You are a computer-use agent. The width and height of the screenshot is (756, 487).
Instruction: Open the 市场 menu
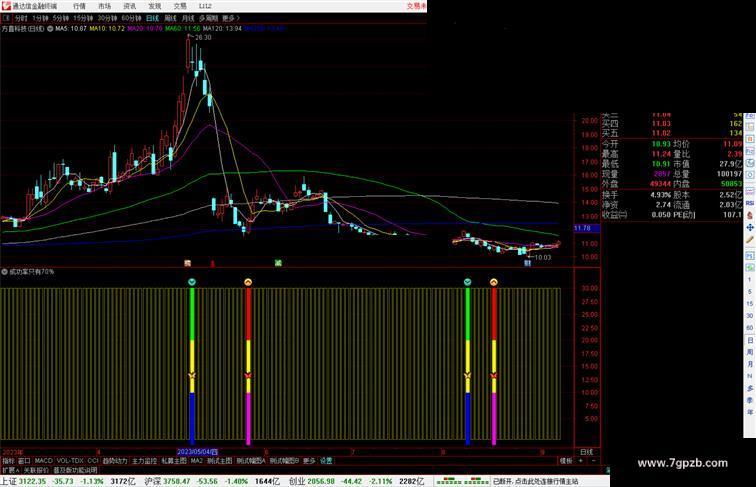click(104, 6)
